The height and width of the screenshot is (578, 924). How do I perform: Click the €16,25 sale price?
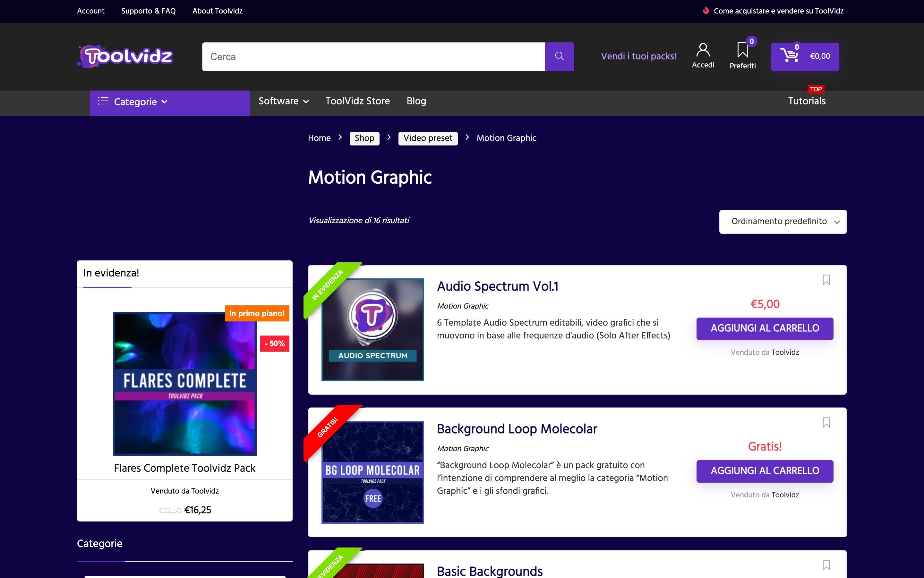197,510
